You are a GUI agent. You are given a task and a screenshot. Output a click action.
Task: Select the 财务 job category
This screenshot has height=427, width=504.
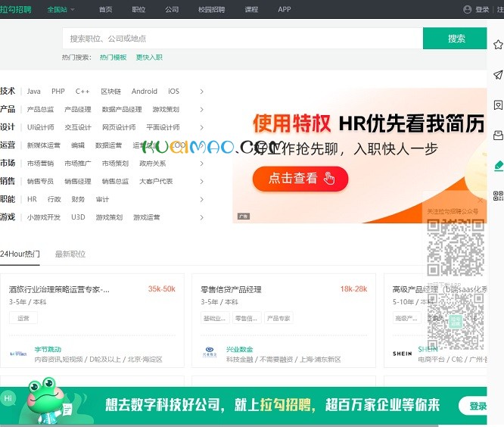[x=78, y=200]
